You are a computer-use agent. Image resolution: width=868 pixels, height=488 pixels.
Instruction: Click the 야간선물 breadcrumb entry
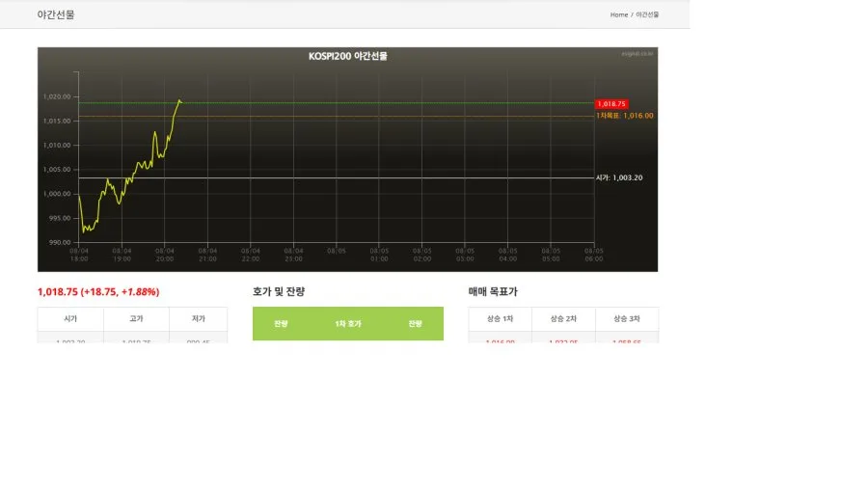click(x=647, y=14)
